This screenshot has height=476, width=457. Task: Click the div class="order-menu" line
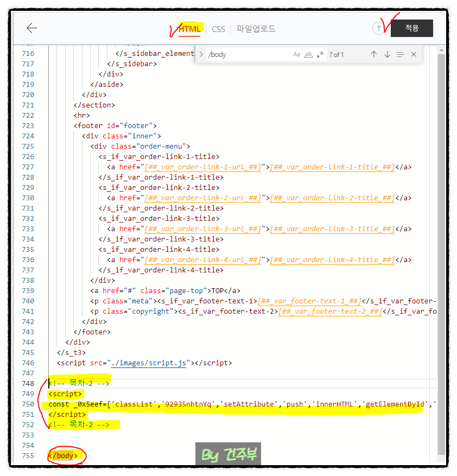(x=140, y=147)
